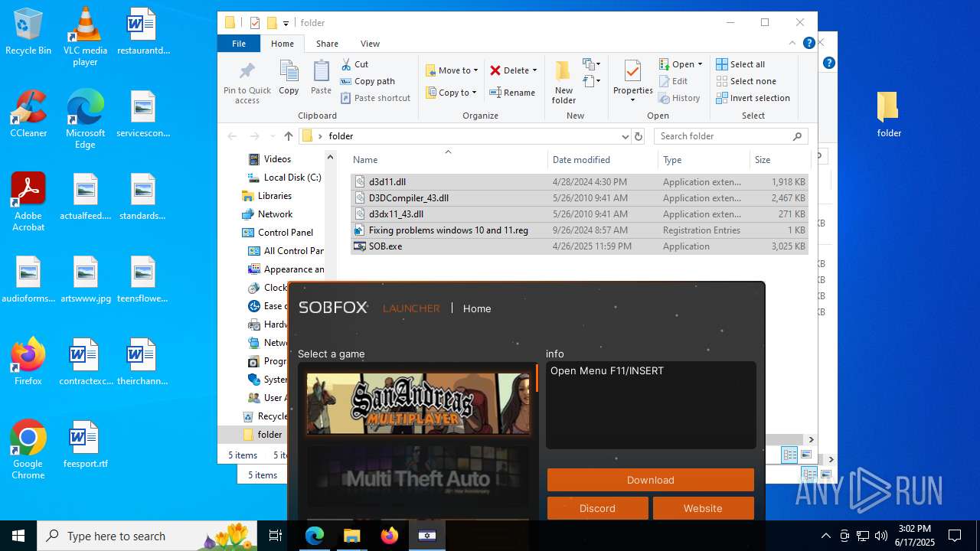
Task: Open File Explorer in the taskbar
Action: pyautogui.click(x=352, y=536)
